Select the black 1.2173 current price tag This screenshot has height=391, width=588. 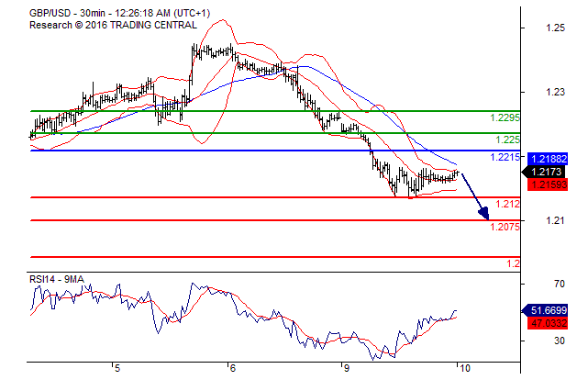click(544, 172)
